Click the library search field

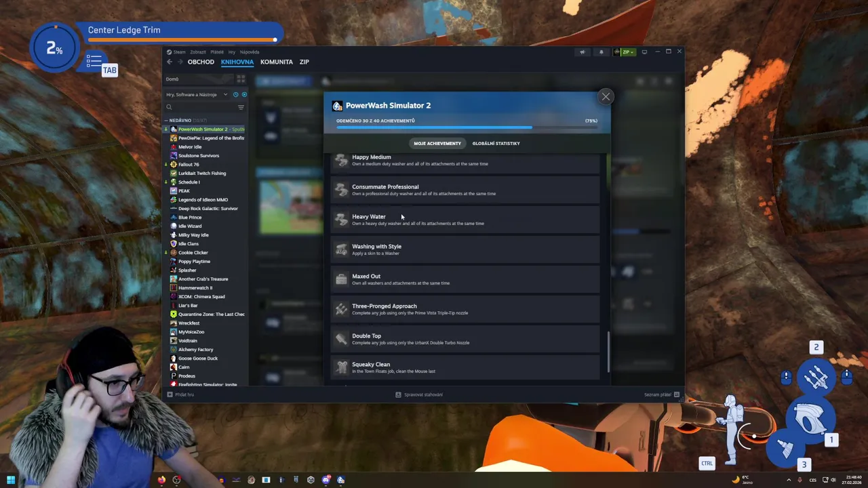pyautogui.click(x=200, y=107)
